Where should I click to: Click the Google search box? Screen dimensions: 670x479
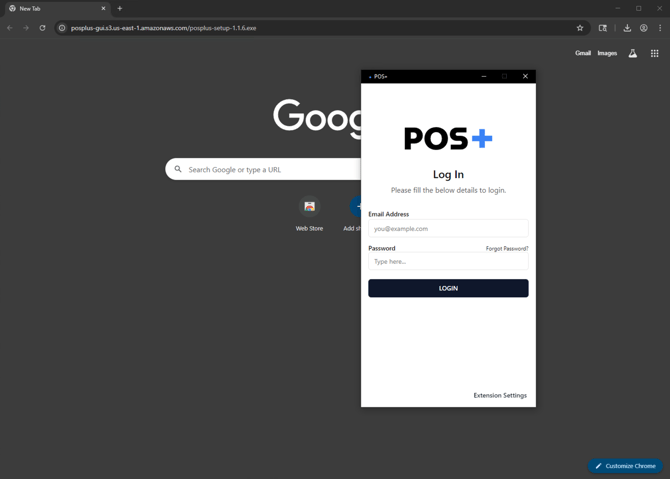pos(263,169)
